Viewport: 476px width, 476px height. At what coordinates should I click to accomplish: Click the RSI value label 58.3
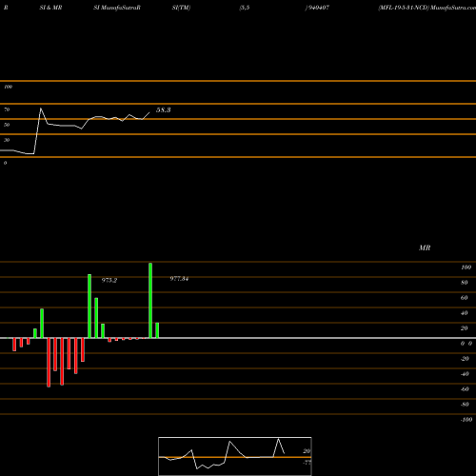point(164,110)
